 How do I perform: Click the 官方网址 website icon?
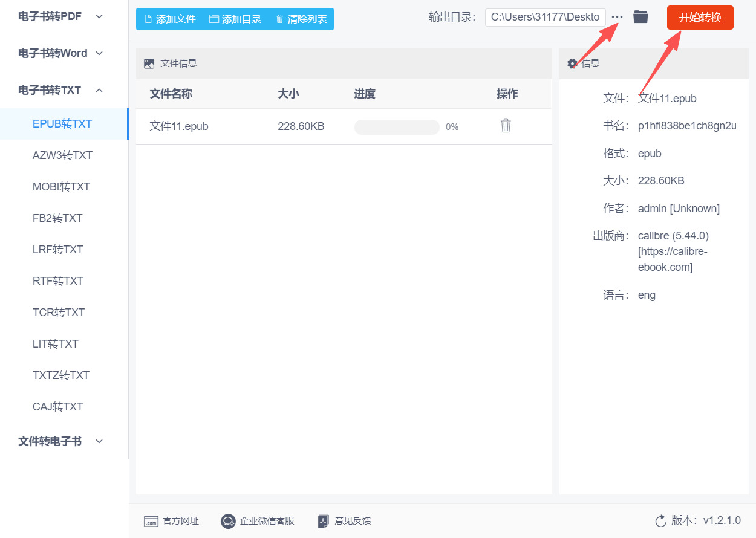[151, 521]
